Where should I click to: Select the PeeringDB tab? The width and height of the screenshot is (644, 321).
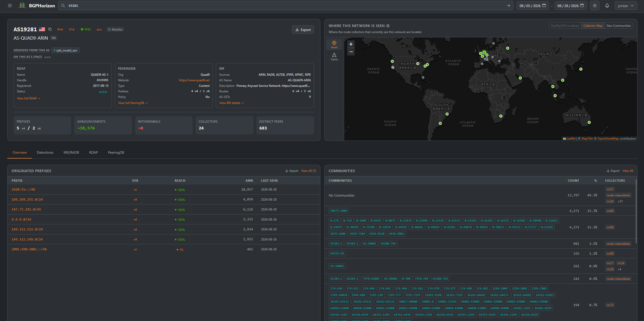point(116,152)
